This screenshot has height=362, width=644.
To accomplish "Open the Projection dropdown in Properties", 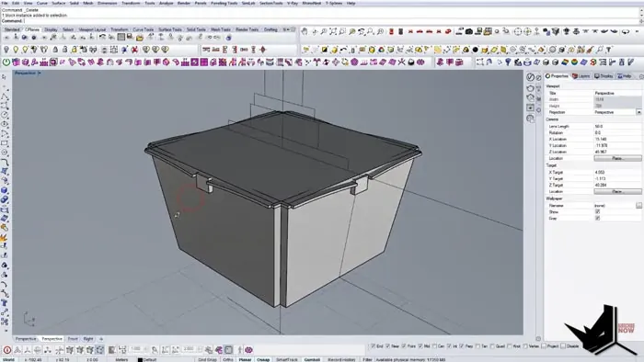I will click(638, 112).
